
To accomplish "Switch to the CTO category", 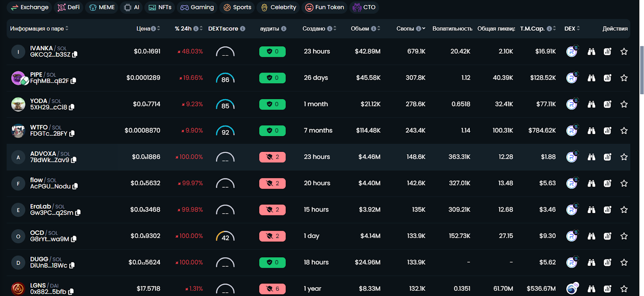I will click(364, 7).
